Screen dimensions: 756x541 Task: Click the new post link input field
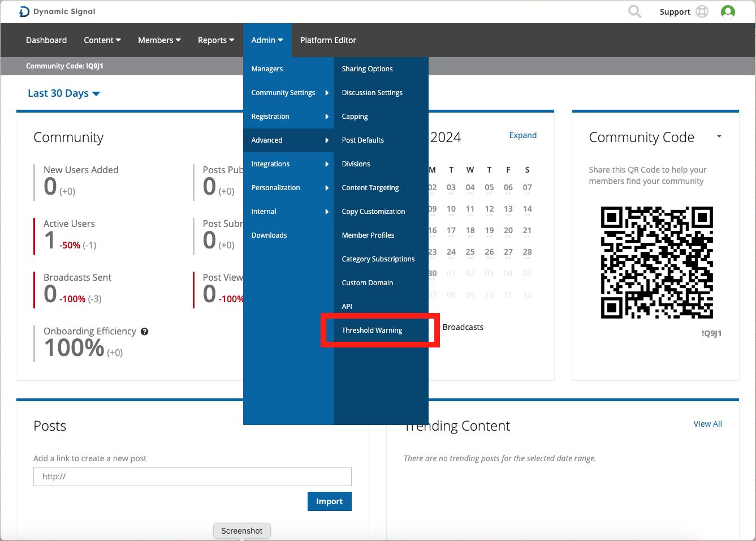click(192, 476)
